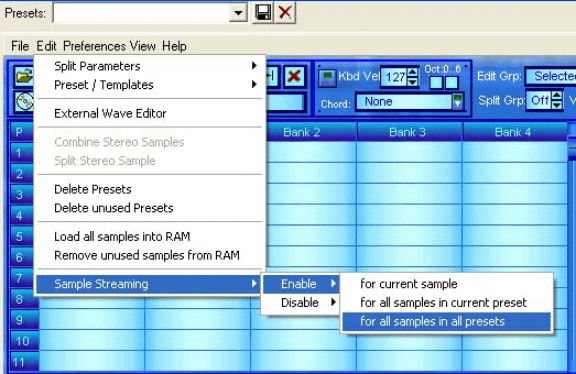Select Delete Presets entry
576x374 pixels.
150,189
